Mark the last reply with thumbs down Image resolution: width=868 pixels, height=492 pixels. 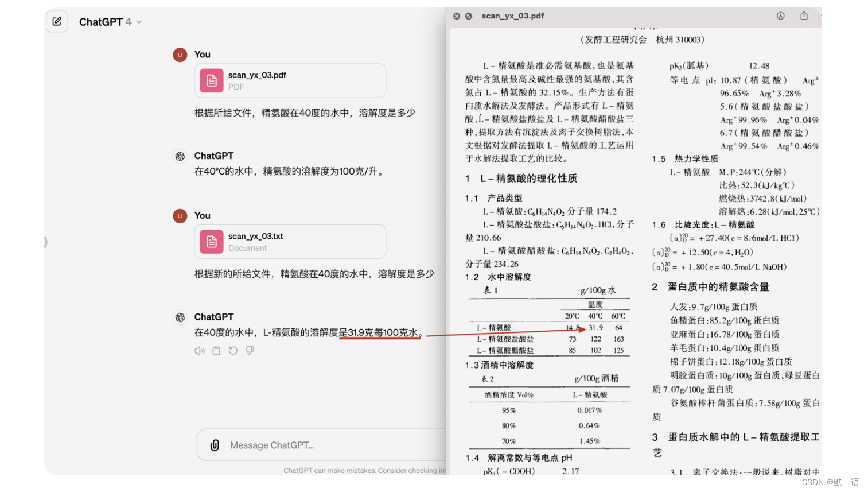[x=250, y=351]
